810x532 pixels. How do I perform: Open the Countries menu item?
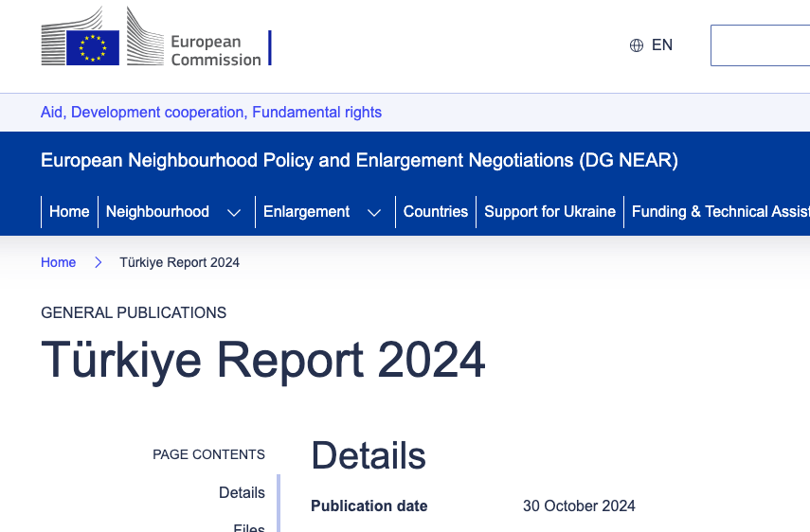point(436,211)
